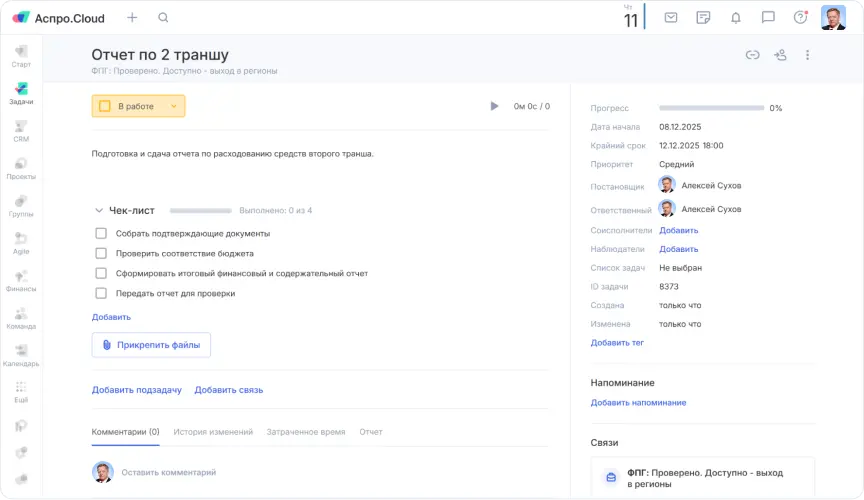Switch to 'История изменений' tab

pyautogui.click(x=212, y=432)
